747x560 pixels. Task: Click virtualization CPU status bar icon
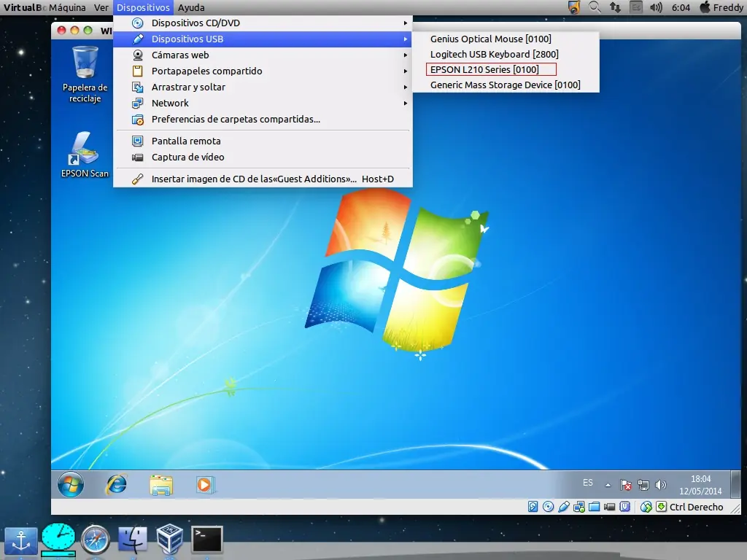coord(624,507)
